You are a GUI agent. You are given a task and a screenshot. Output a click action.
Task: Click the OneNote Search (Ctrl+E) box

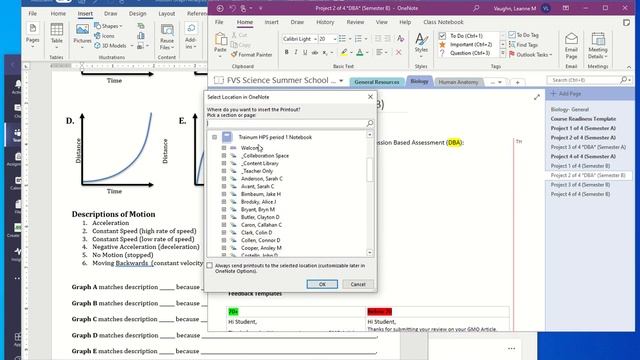tap(584, 80)
